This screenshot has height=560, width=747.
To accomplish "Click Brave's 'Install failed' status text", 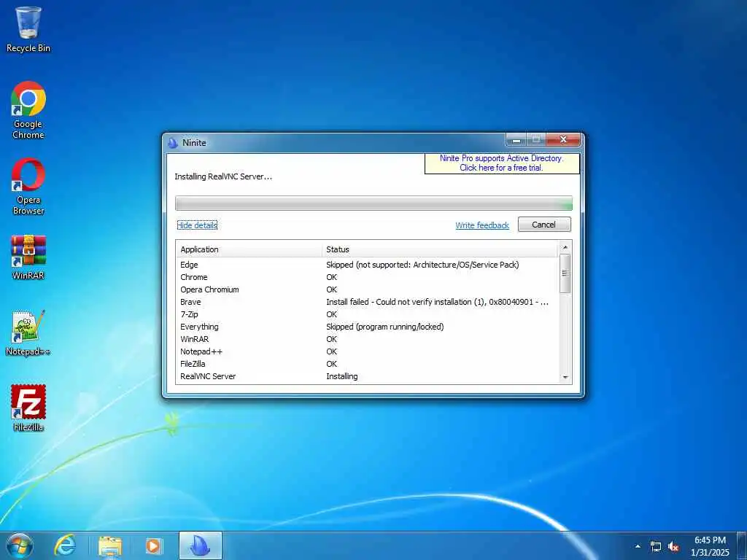I will click(x=438, y=302).
